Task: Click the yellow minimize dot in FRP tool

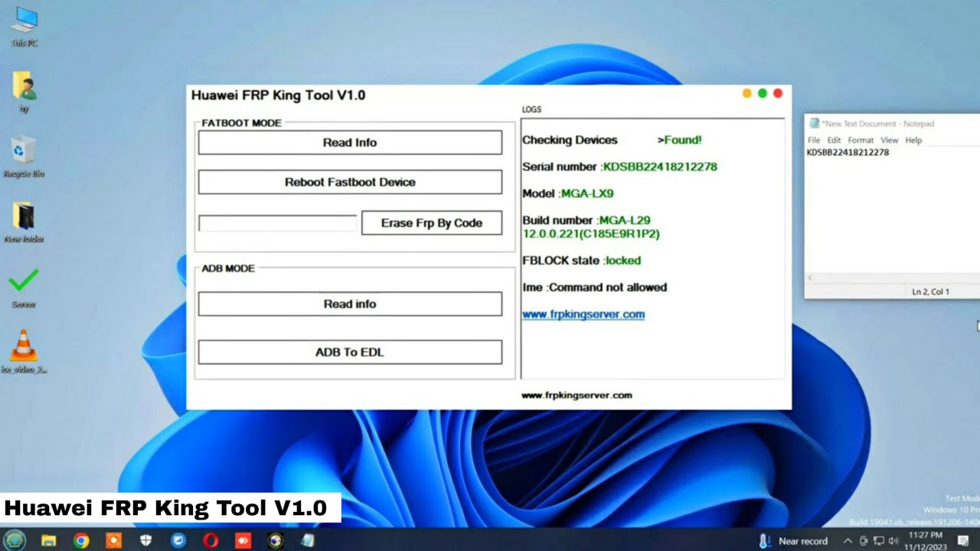Action: (747, 93)
